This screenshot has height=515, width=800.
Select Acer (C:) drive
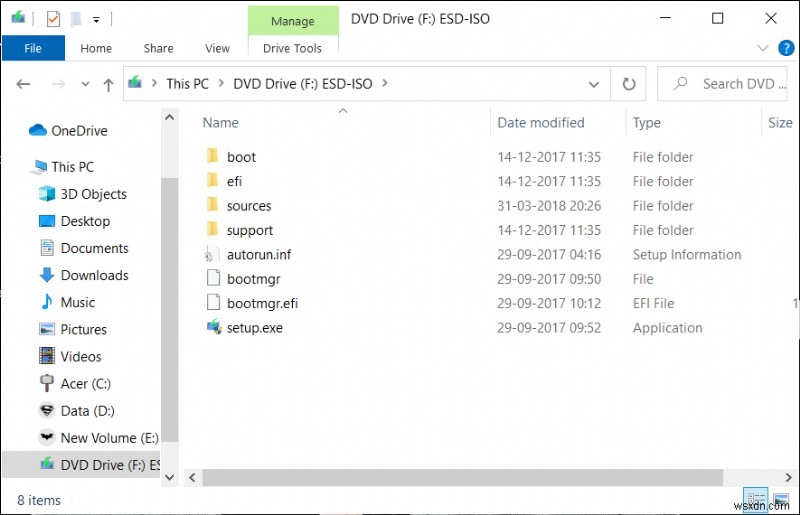[75, 383]
